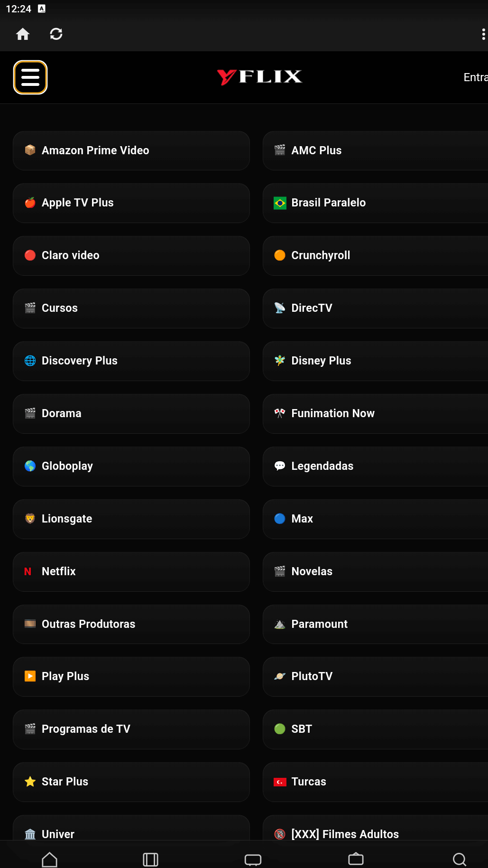This screenshot has height=868, width=488.
Task: Tap the home icon in the top toolbar
Action: [x=22, y=34]
